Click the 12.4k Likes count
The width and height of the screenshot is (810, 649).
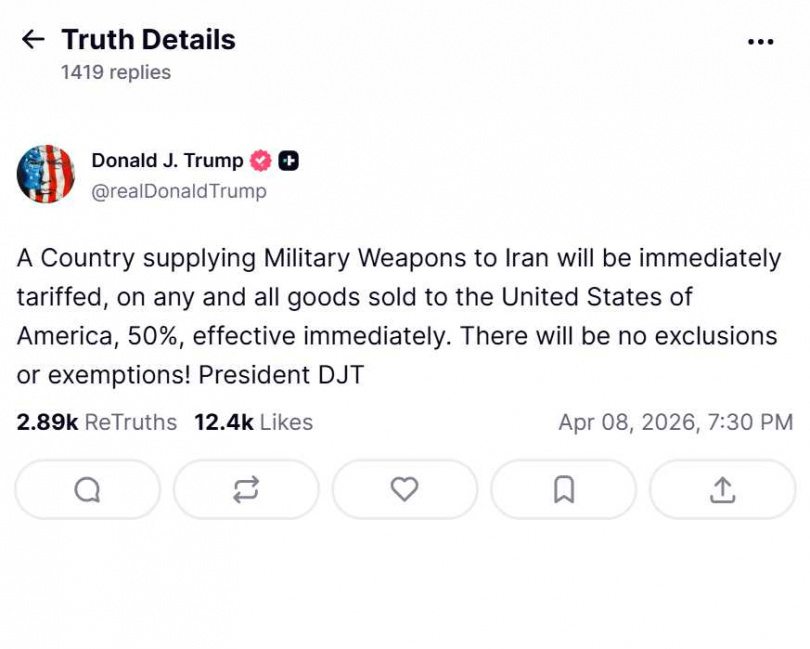click(x=252, y=422)
